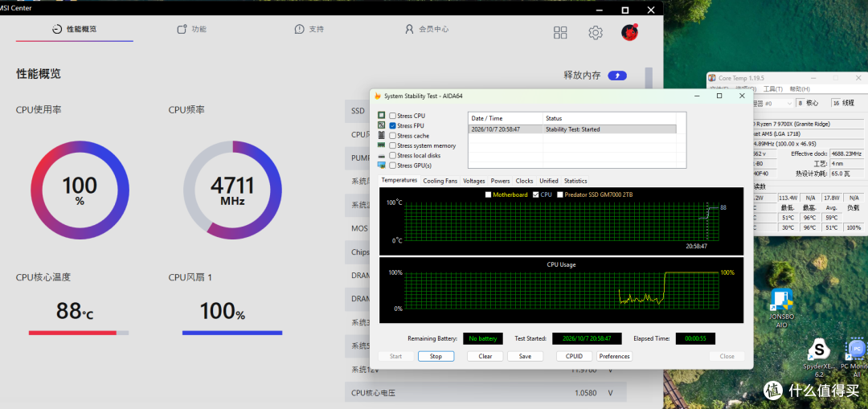This screenshot has height=409, width=868.
Task: Switch to the 支持 tab
Action: 309,30
